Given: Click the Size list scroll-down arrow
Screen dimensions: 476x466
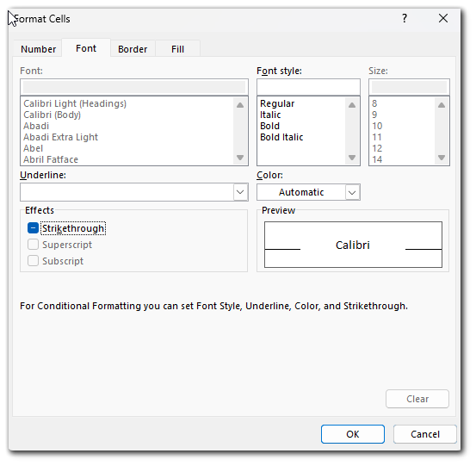Looking at the screenshot, I should 442,158.
